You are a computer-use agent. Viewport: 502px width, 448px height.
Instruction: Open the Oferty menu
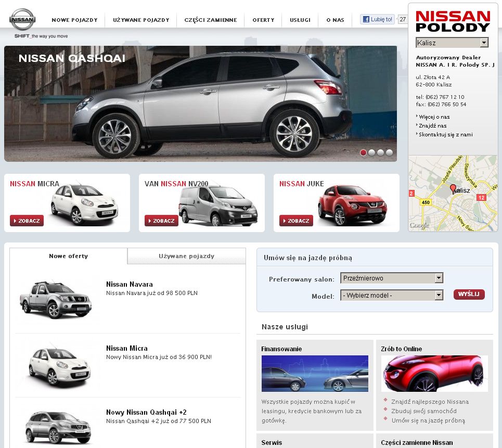click(264, 20)
